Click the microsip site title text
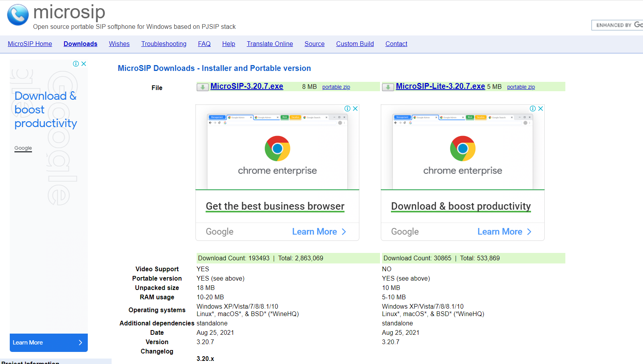This screenshot has width=643, height=364. point(69,12)
